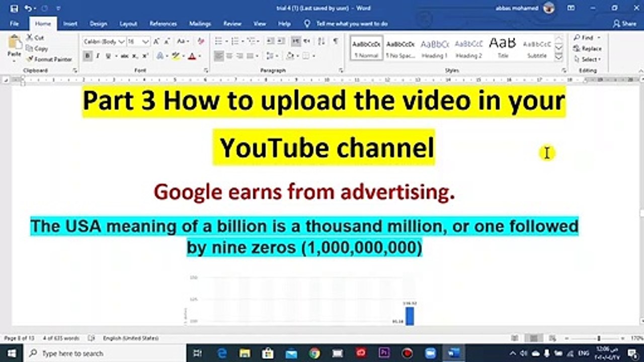Image resolution: width=644 pixels, height=362 pixels.
Task: Start a numbered list
Action: (x=236, y=41)
